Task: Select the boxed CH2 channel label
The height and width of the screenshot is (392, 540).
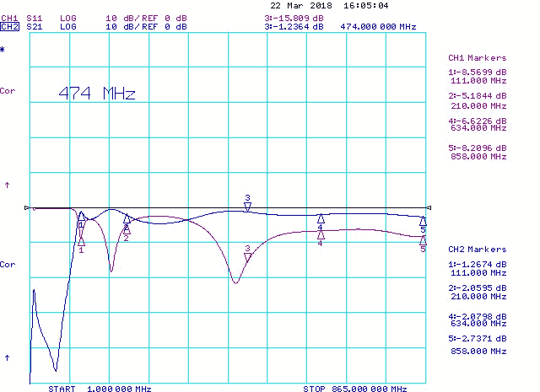Action: (x=9, y=27)
